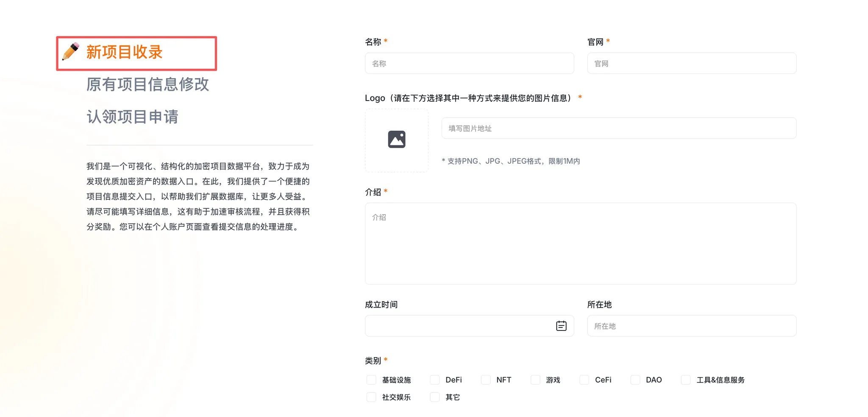The width and height of the screenshot is (868, 417).
Task: Click the 填写图片地址 input box
Action: click(618, 128)
